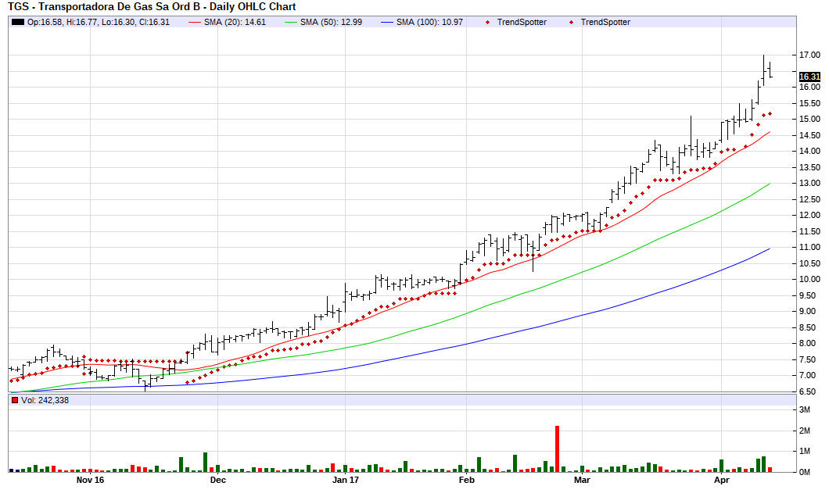Click the 1M volume axis label
829x504 pixels.
(804, 451)
